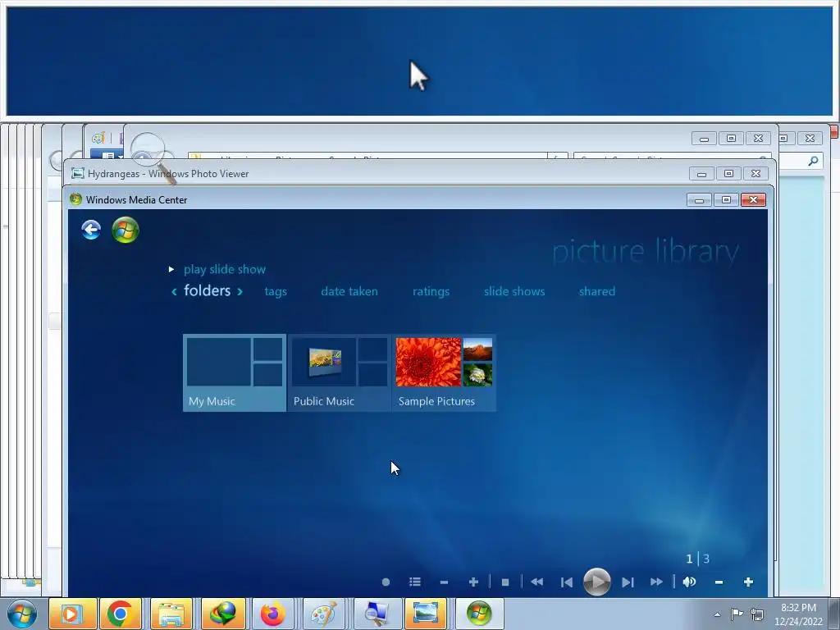
Task: Minimize the Windows Photo Viewer window
Action: coord(702,174)
